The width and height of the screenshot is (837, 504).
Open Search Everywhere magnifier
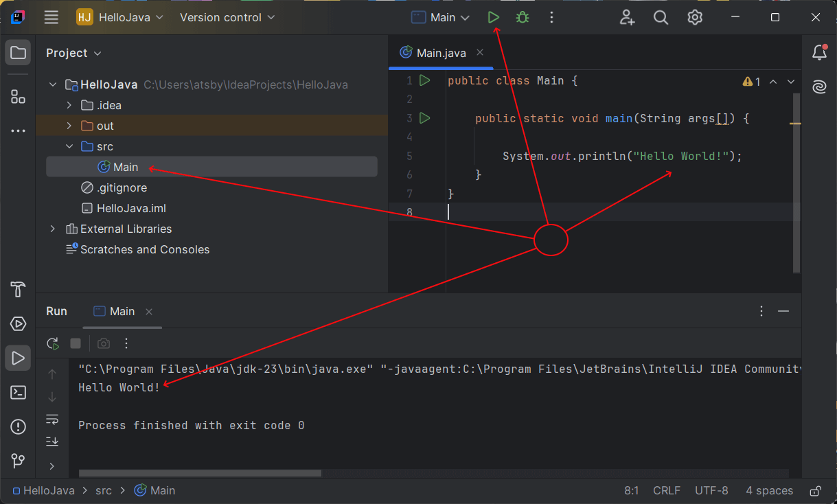(661, 17)
